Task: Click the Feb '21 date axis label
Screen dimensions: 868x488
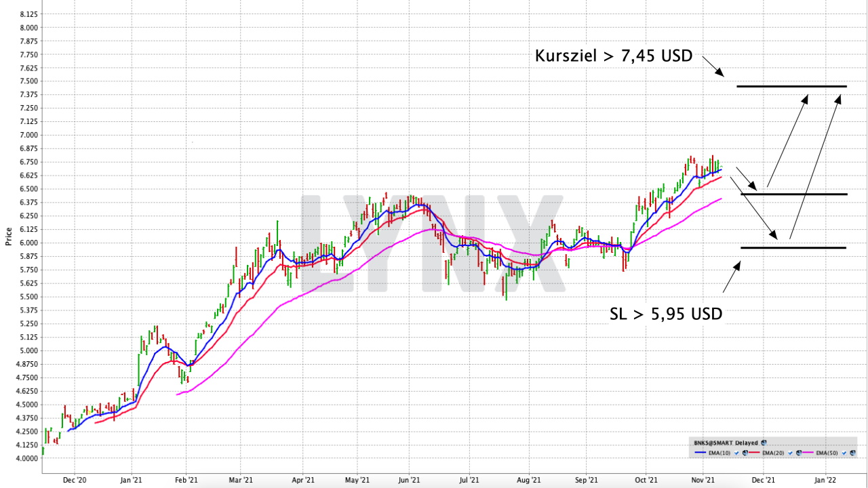Action: pyautogui.click(x=186, y=480)
